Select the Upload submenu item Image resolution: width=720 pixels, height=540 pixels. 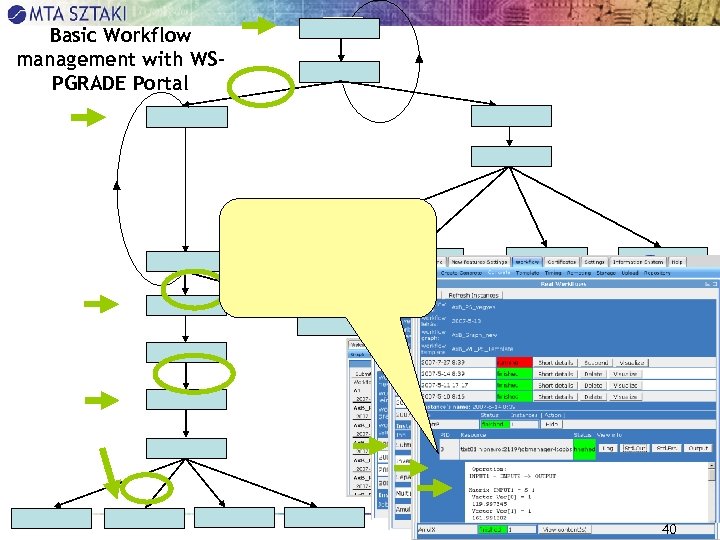pos(630,273)
